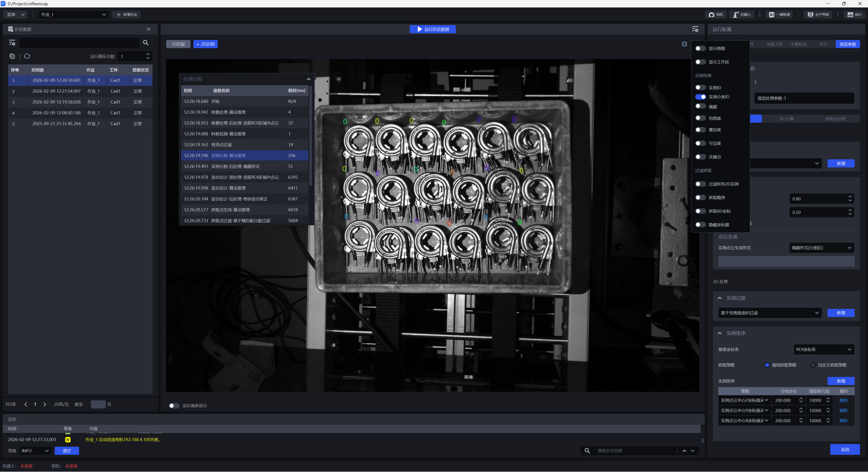
Task: Open the display settings icon near the image view
Action: pyautogui.click(x=695, y=29)
